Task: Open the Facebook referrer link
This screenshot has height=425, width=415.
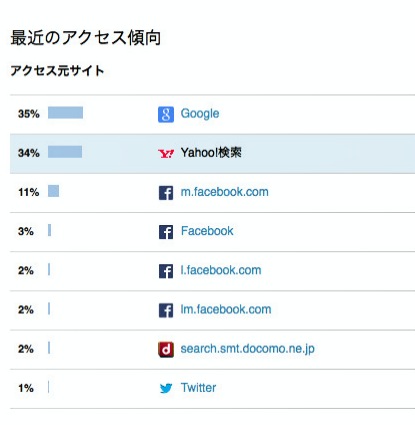Action: tap(207, 231)
